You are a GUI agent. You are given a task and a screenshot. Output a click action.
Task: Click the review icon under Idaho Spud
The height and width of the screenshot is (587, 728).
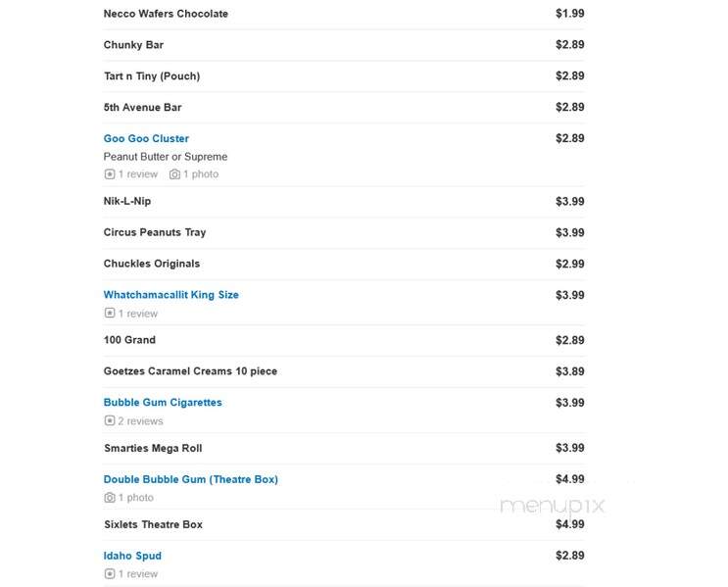(110, 574)
